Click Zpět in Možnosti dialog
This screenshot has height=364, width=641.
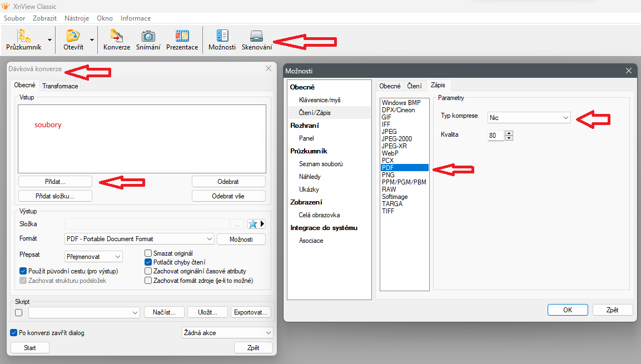613,310
